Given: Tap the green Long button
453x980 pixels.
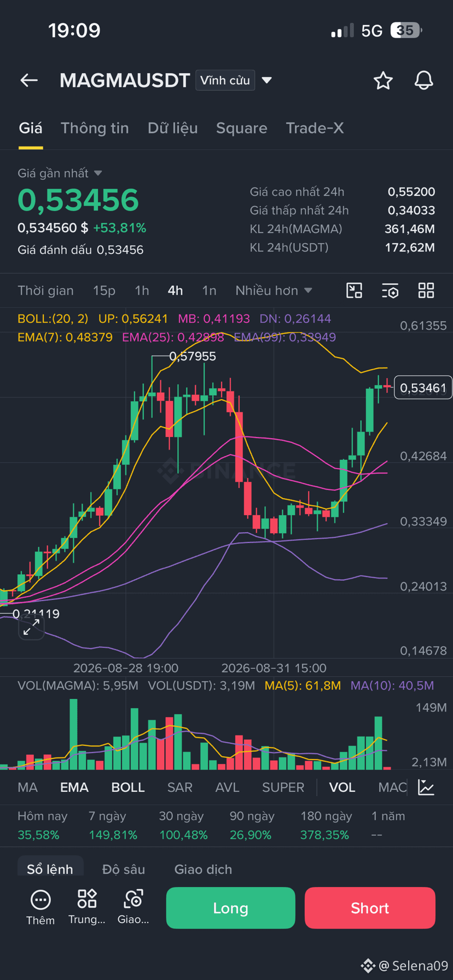Looking at the screenshot, I should tap(231, 908).
